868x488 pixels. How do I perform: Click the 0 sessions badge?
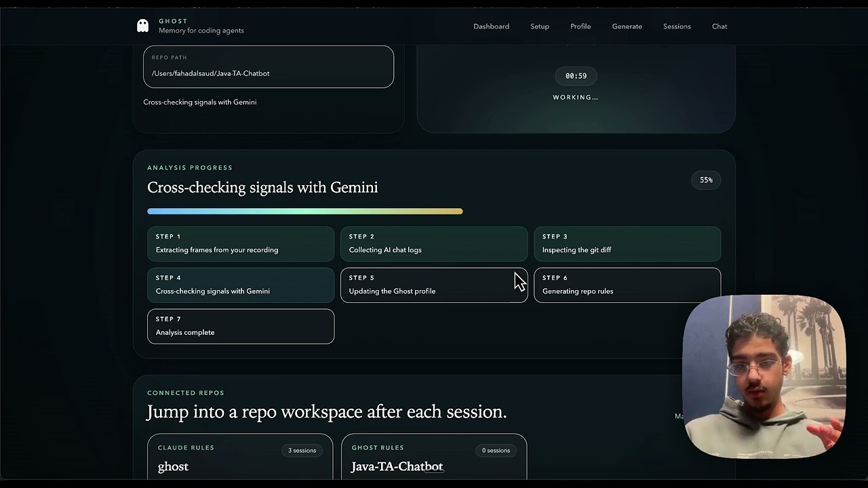click(496, 451)
